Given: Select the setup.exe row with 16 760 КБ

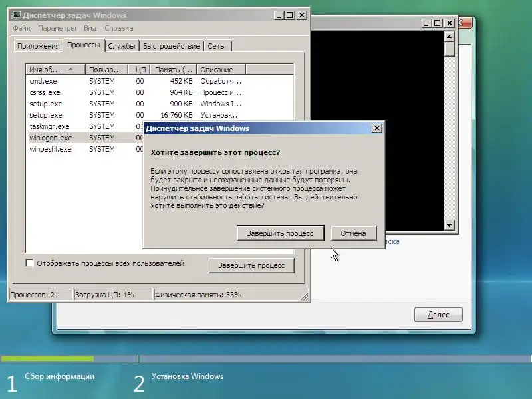Looking at the screenshot, I should tap(160, 115).
